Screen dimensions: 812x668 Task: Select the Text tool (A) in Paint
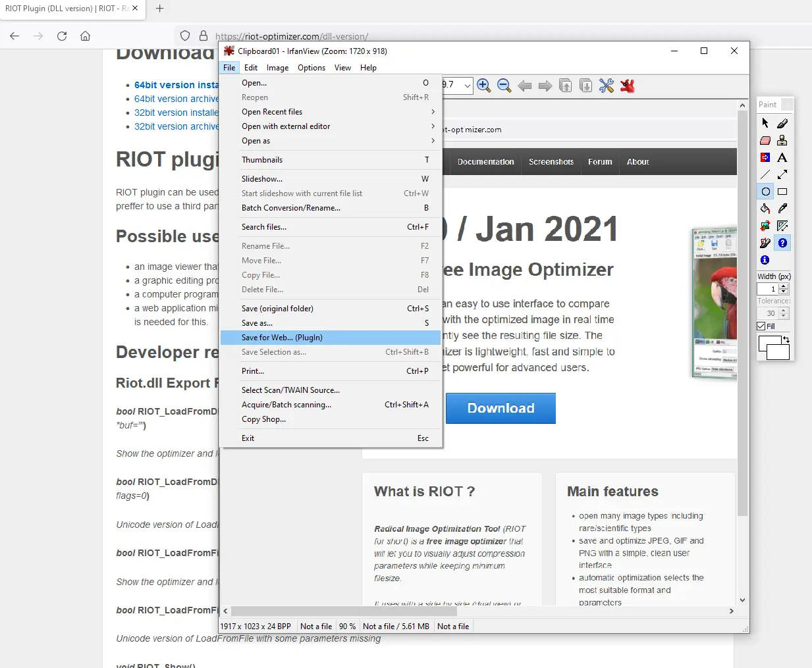(x=782, y=157)
